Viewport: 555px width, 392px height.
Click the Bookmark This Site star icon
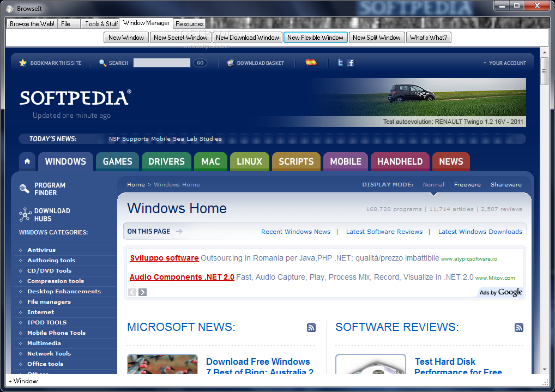pyautogui.click(x=23, y=63)
